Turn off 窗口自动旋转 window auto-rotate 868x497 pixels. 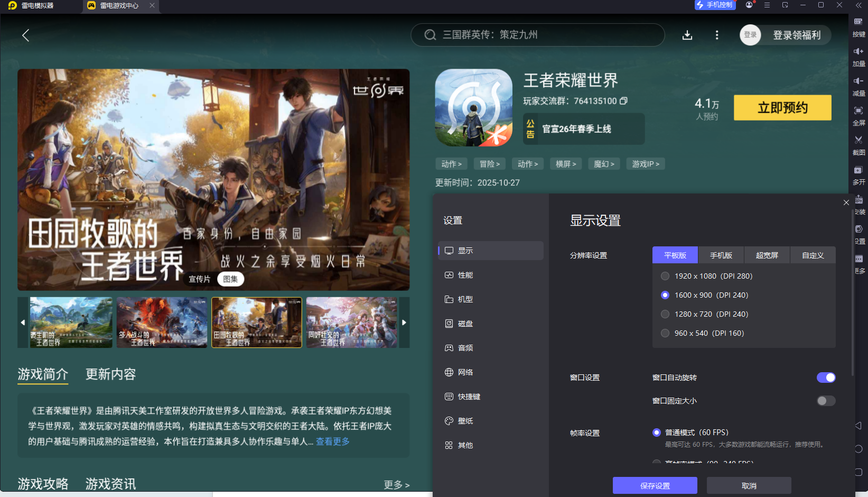click(826, 377)
